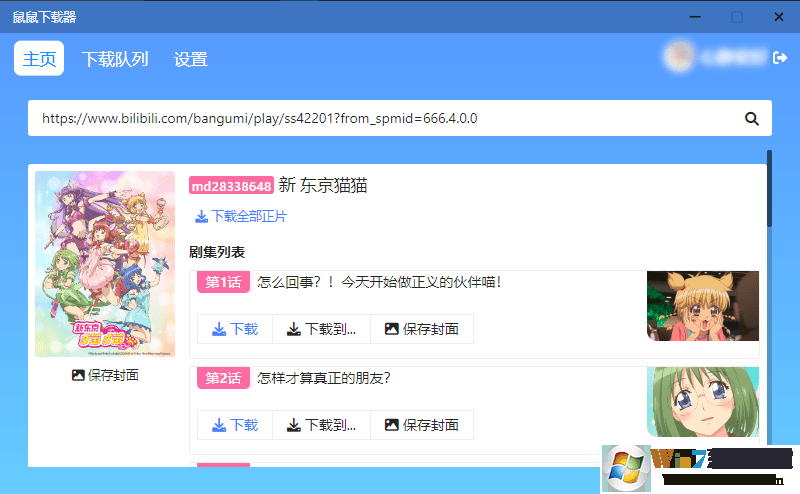The width and height of the screenshot is (800, 494).
Task: Click the vertical scrollbar thumb
Action: [x=769, y=188]
